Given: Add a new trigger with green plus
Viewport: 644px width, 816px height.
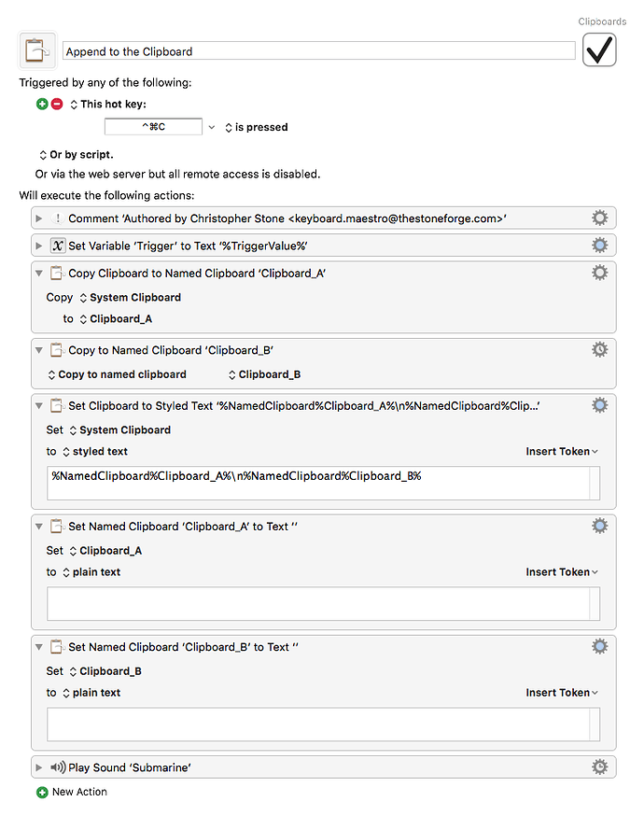Looking at the screenshot, I should (x=42, y=104).
